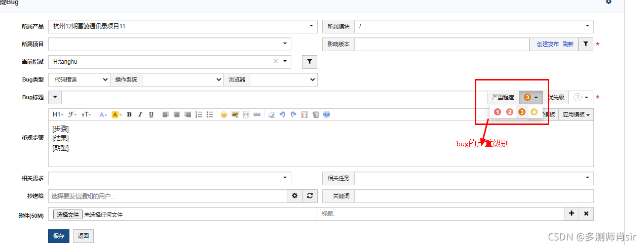Select severity level 4

pos(534,112)
